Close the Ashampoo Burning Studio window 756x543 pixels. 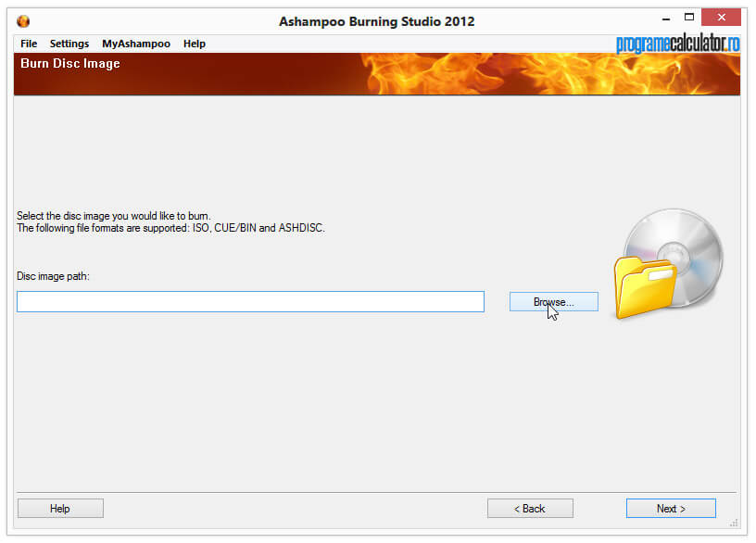721,18
